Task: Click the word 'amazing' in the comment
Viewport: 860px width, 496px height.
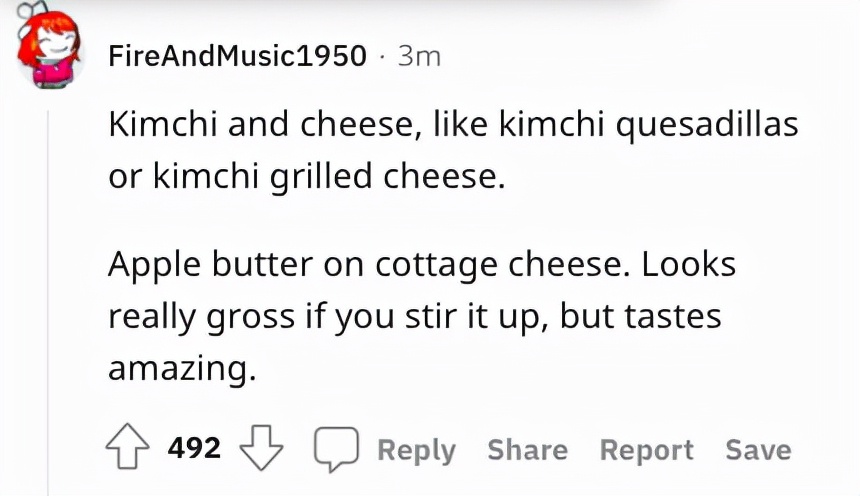Action: (x=175, y=368)
